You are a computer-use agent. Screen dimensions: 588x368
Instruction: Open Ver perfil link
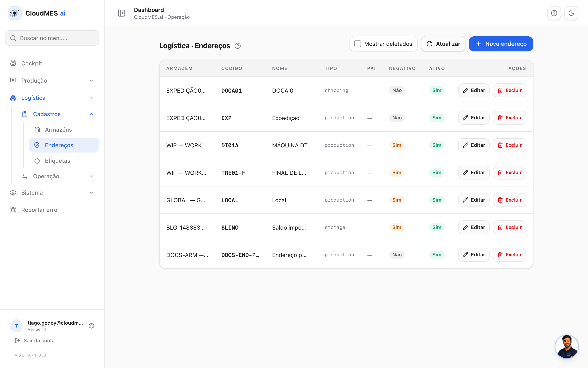(x=37, y=329)
